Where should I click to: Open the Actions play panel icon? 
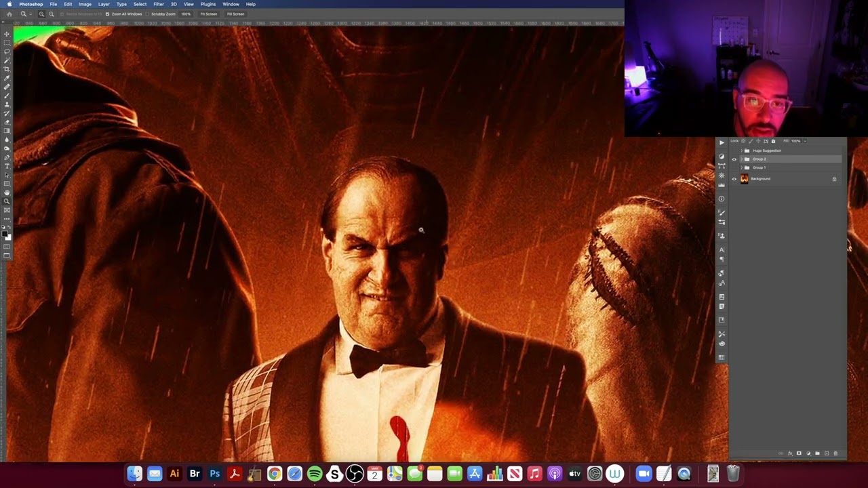tap(722, 142)
